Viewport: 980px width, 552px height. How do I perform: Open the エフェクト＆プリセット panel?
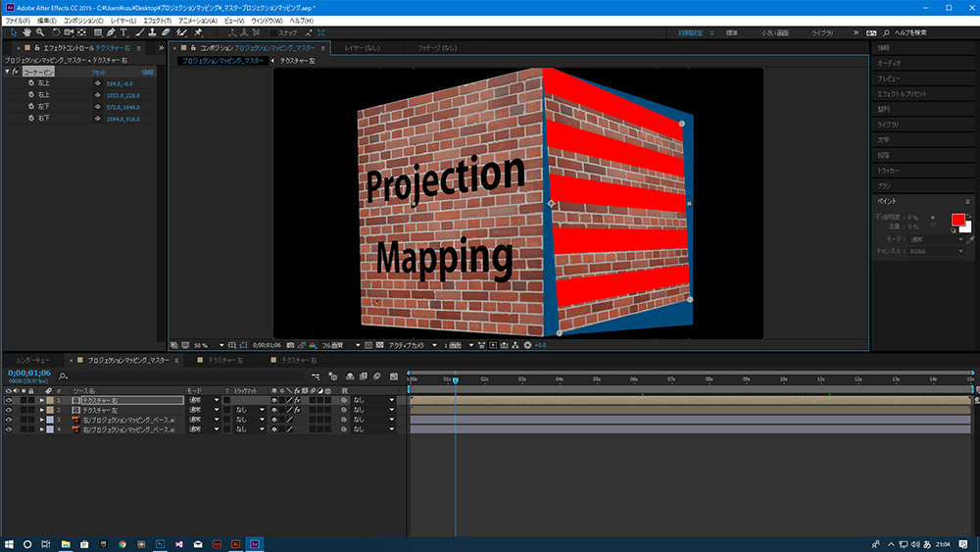point(901,93)
